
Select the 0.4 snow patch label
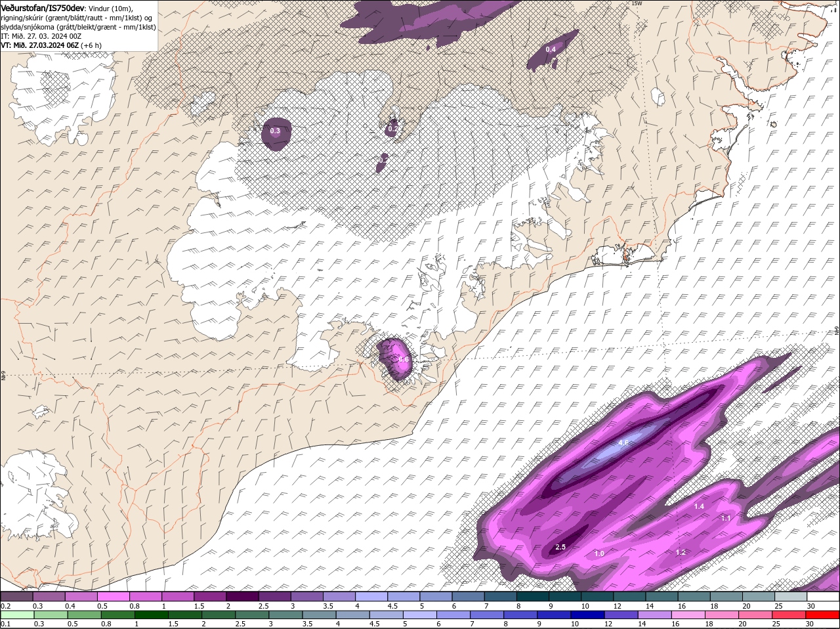pyautogui.click(x=551, y=49)
